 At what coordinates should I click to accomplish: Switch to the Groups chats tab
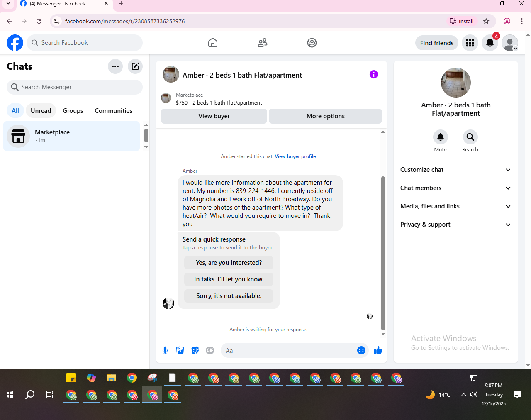tap(73, 111)
